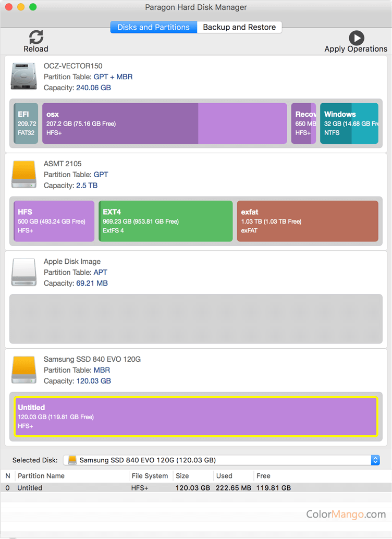The width and height of the screenshot is (392, 539).
Task: Click the Reload icon
Action: [36, 37]
